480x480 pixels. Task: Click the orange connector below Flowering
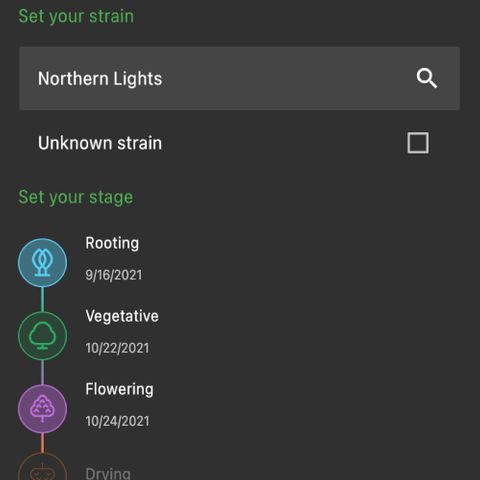42,443
